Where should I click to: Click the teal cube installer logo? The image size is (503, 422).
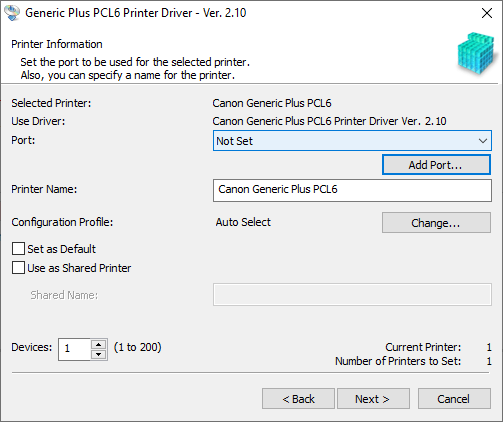click(476, 53)
